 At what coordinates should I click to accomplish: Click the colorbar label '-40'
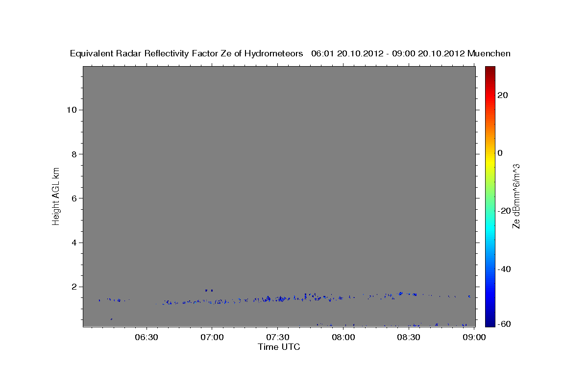[504, 269]
